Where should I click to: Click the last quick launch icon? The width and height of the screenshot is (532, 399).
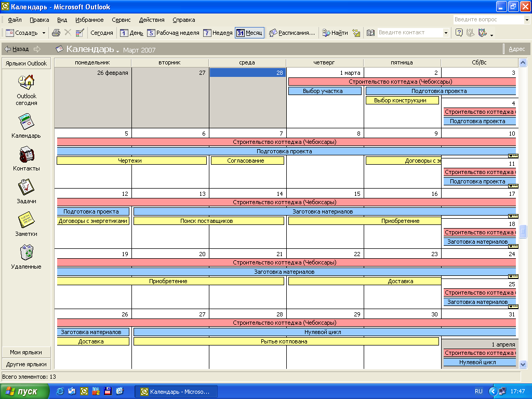tap(120, 391)
